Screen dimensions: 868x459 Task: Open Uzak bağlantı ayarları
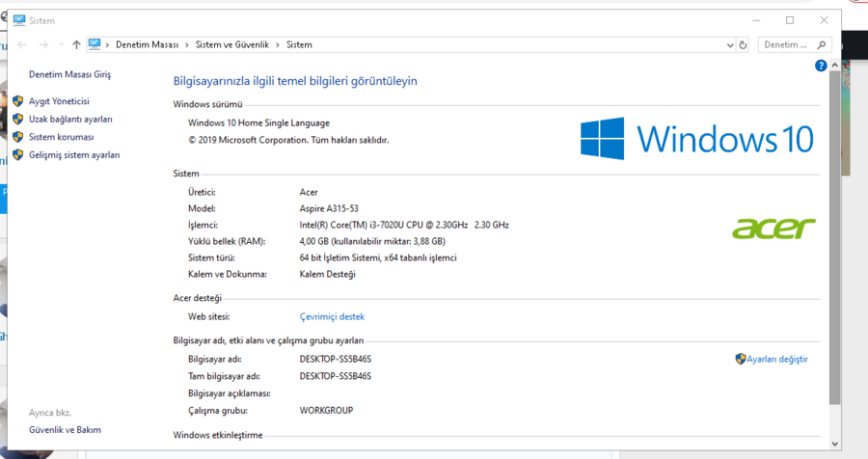tap(70, 119)
